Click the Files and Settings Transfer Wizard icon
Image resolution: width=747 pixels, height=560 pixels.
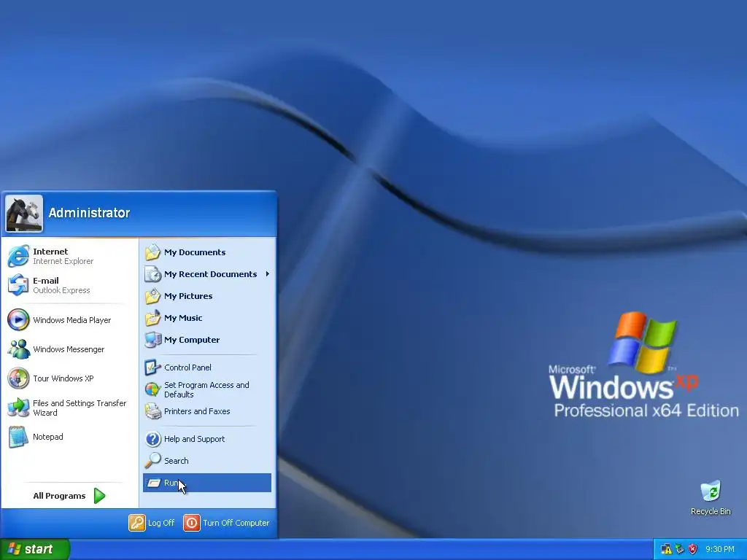pyautogui.click(x=18, y=408)
